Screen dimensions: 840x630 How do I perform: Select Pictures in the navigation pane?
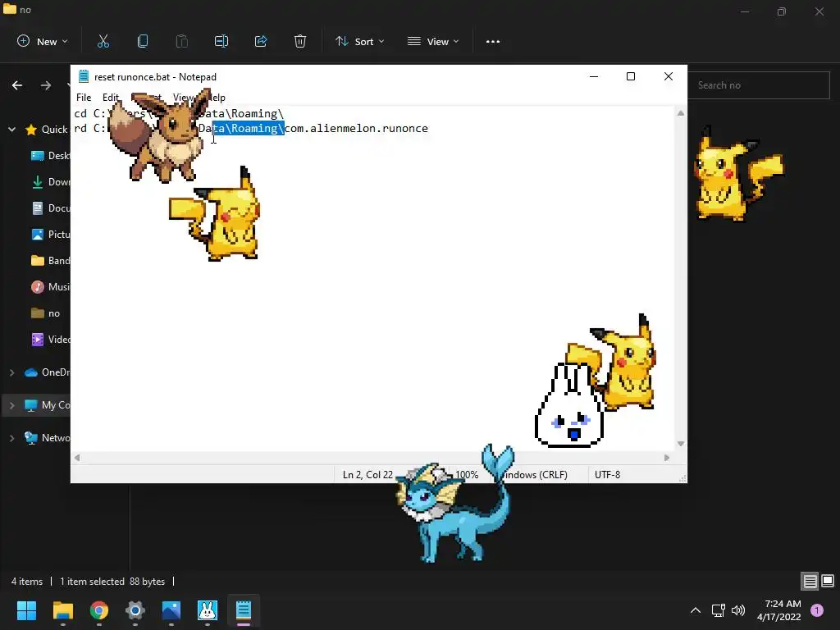coord(50,234)
